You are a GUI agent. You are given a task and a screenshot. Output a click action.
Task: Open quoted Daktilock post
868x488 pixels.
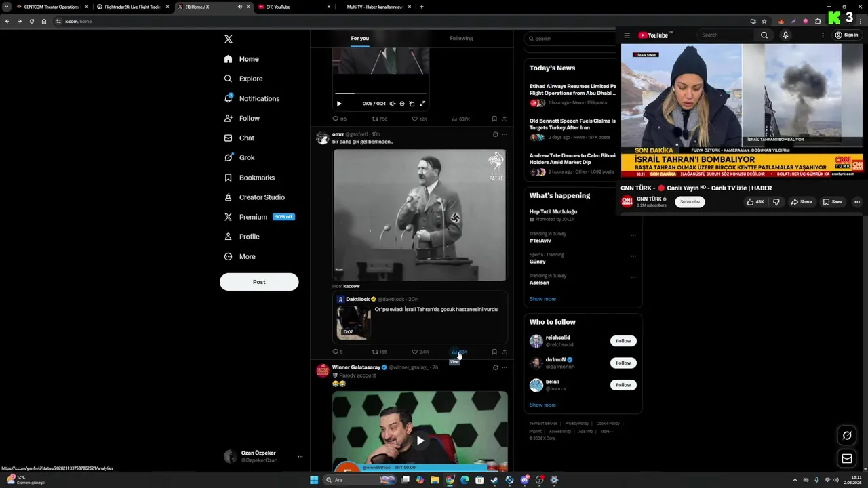[420, 318]
